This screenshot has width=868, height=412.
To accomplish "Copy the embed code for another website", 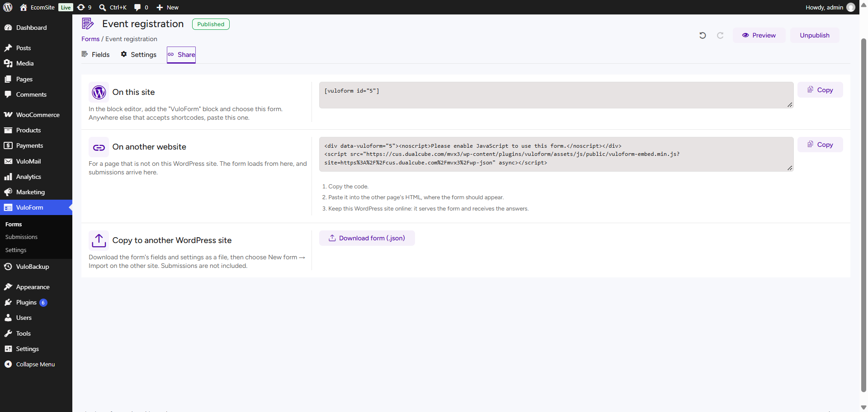I will click(820, 145).
